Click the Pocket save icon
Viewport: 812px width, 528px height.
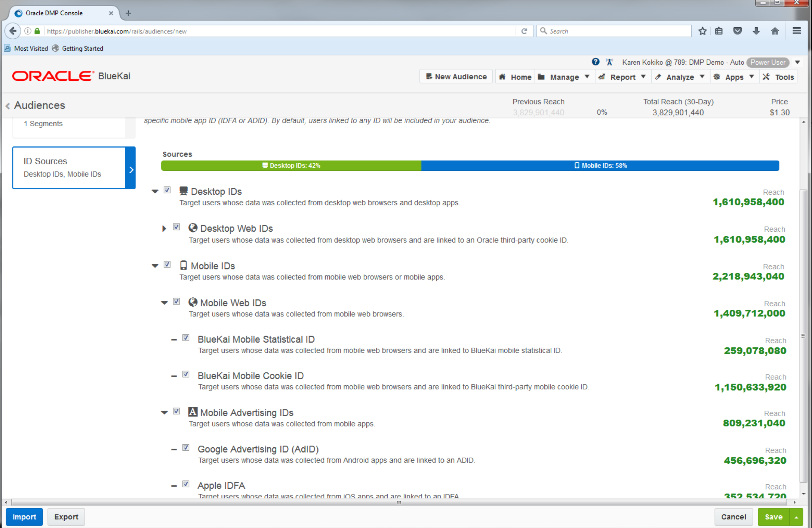(x=737, y=31)
